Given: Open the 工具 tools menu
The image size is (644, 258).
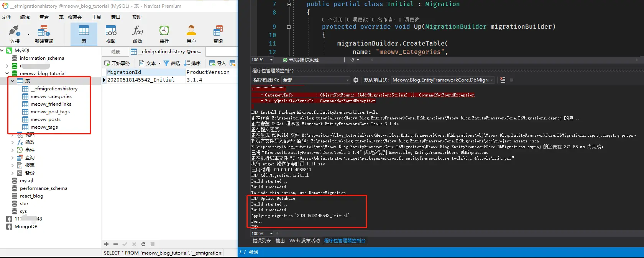Looking at the screenshot, I should (97, 17).
